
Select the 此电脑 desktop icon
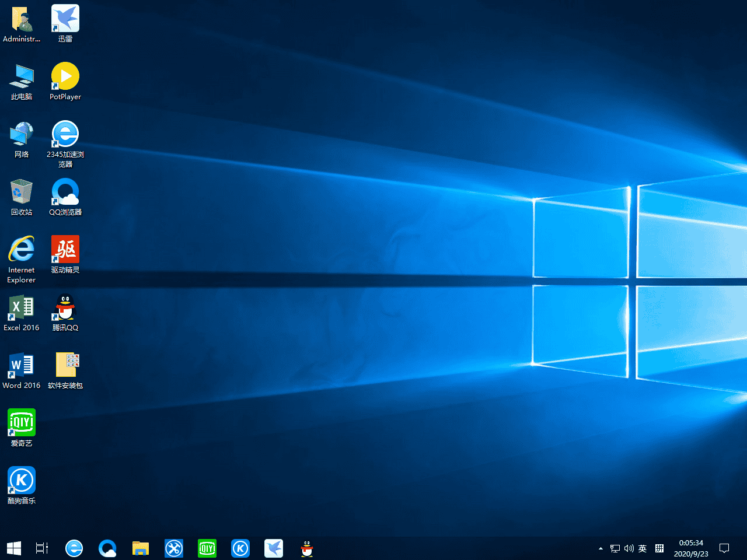pos(22,82)
